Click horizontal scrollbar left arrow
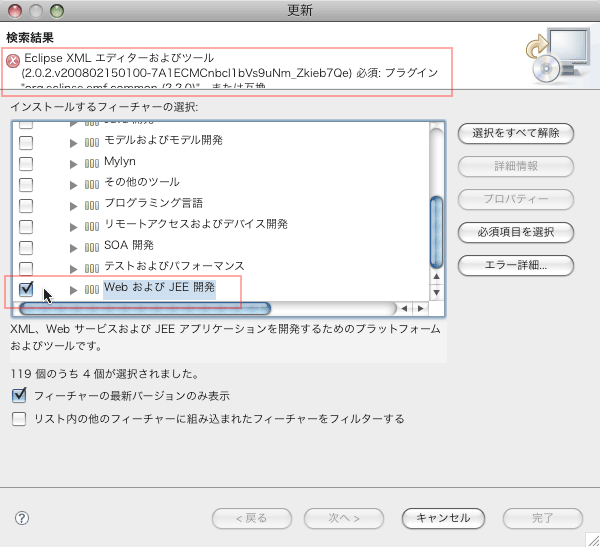The height and width of the screenshot is (547, 600). (404, 308)
